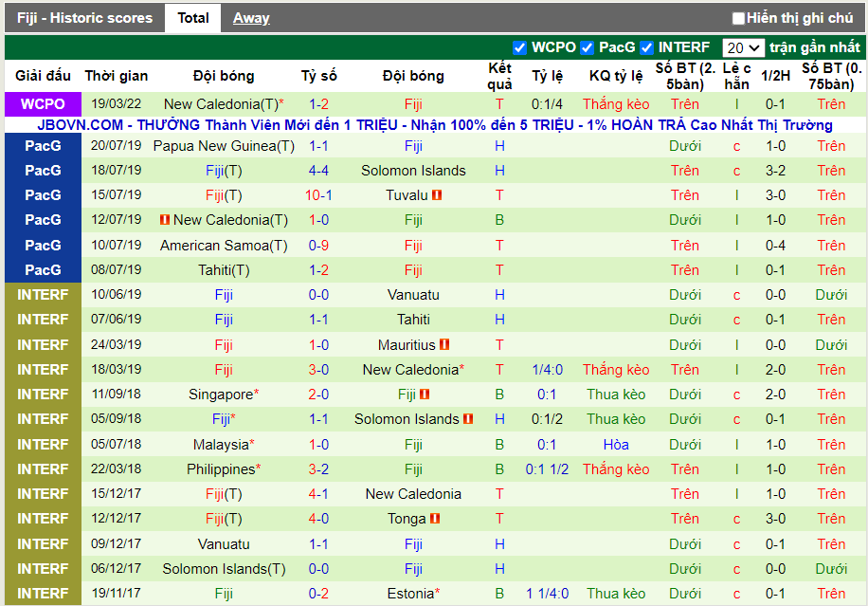Image resolution: width=868 pixels, height=606 pixels.
Task: Click red card icon beside Solomon Islands 05/09/18
Action: click(468, 419)
